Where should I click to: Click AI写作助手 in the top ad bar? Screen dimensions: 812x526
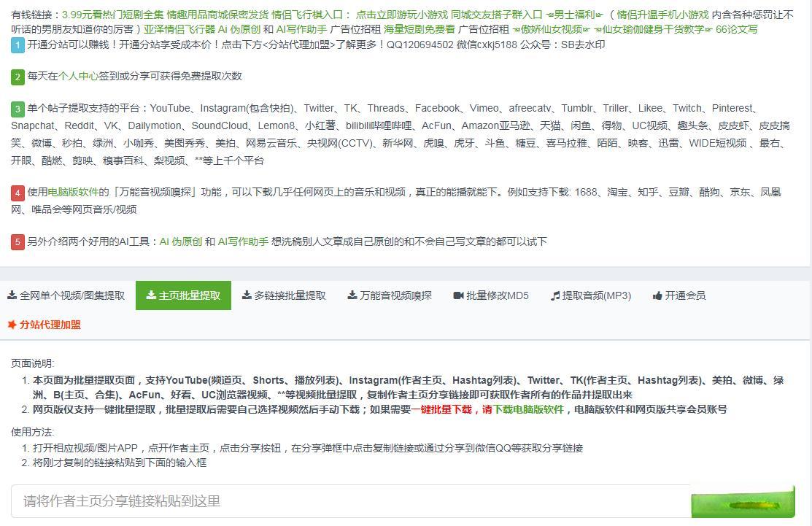pos(302,29)
